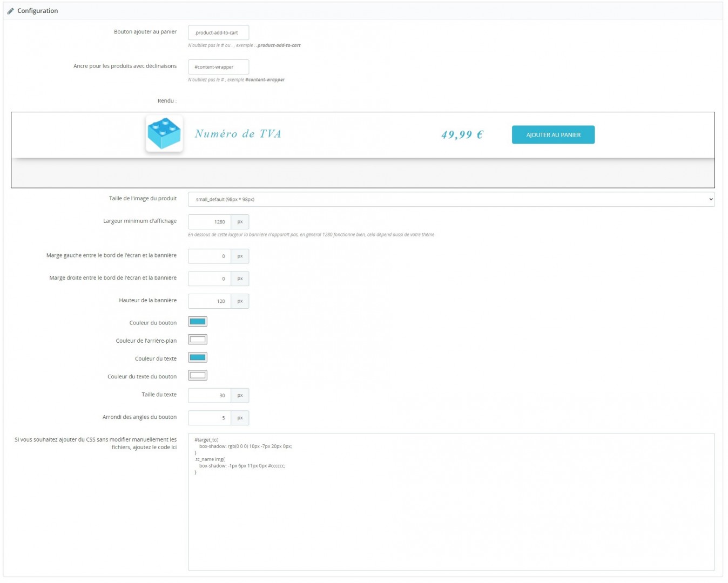Click the Bouton ajouter au panier field
This screenshot has height=583, width=728.
(218, 32)
